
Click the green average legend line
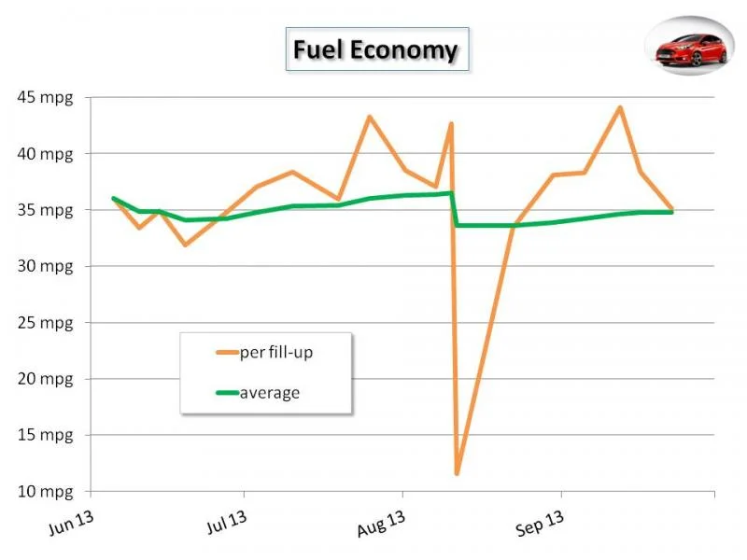[x=227, y=393]
